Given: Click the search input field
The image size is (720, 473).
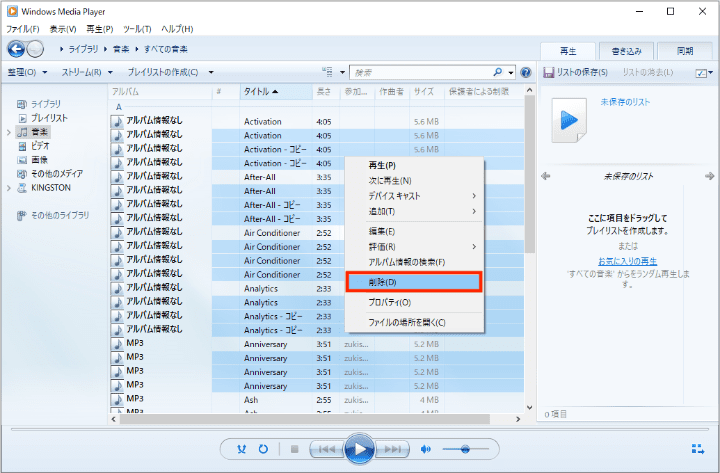Looking at the screenshot, I should coord(421,73).
